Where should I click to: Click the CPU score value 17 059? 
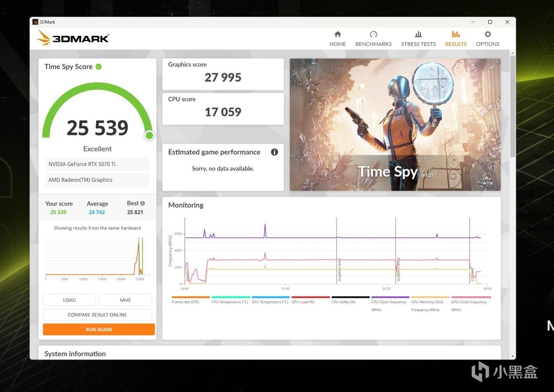[x=223, y=112]
